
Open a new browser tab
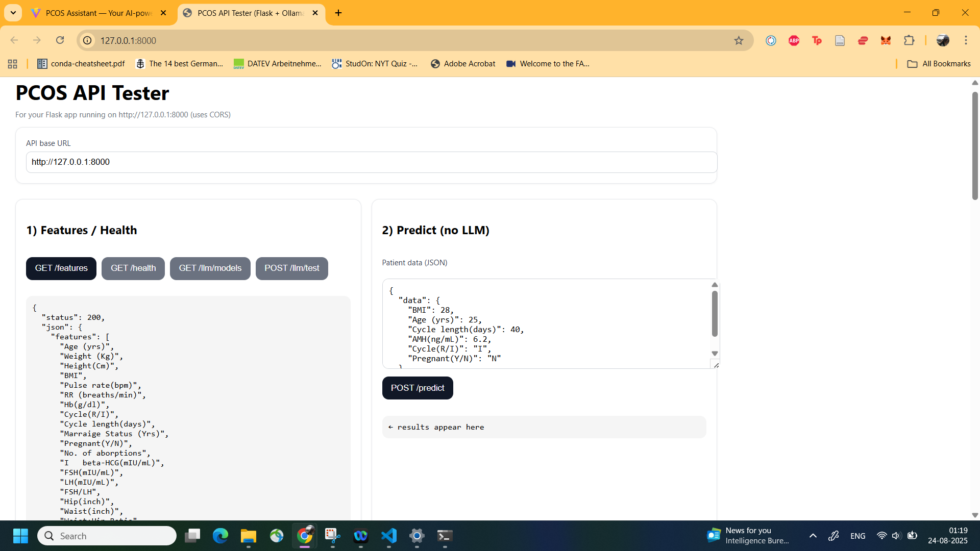click(338, 13)
